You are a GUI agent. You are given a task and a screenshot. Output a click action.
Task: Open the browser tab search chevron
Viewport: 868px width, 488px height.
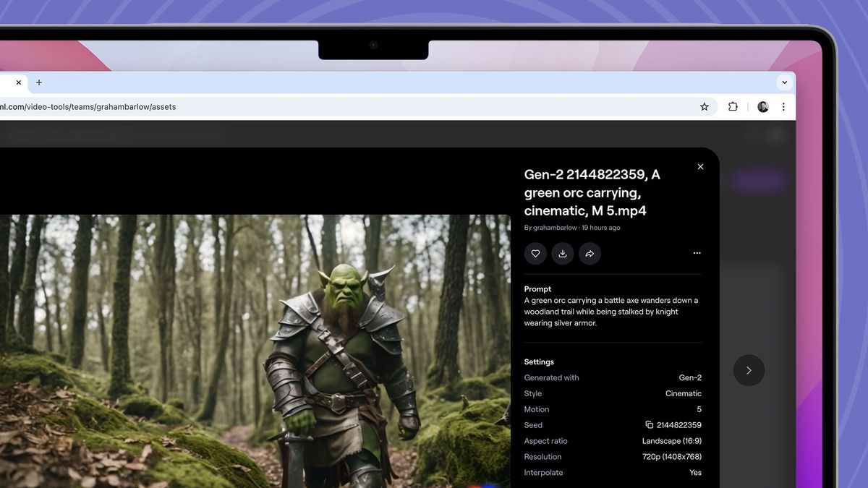pyautogui.click(x=785, y=82)
